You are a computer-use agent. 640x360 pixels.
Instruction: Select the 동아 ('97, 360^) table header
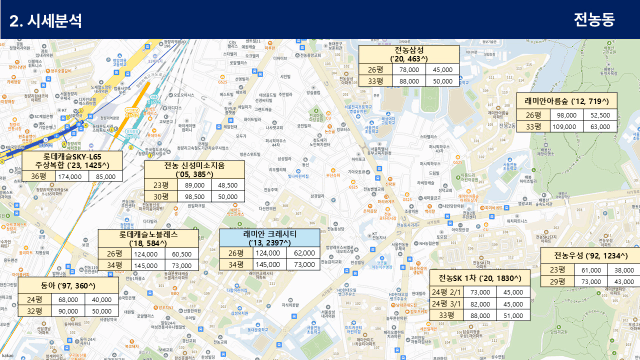pos(68,285)
